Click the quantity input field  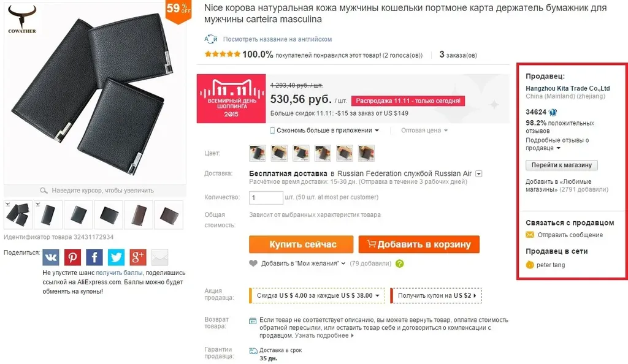(x=266, y=197)
